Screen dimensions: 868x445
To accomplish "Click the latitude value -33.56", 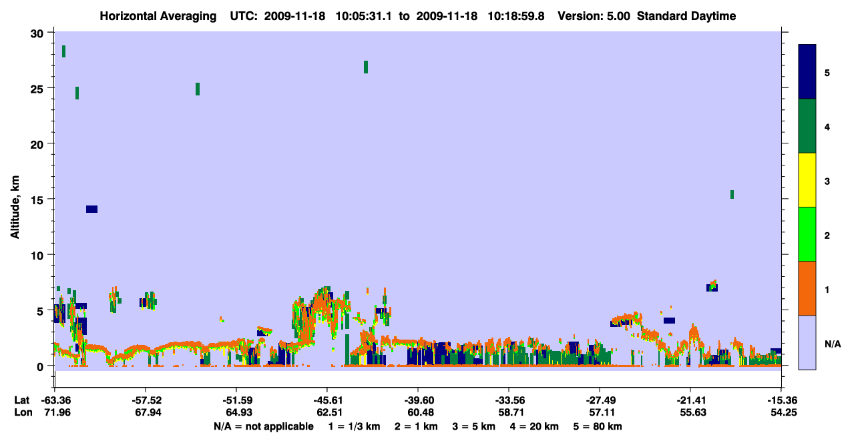I will [x=509, y=400].
